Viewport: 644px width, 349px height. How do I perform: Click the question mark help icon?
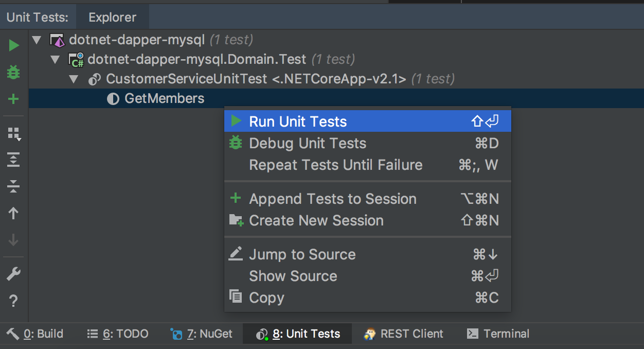point(14,301)
